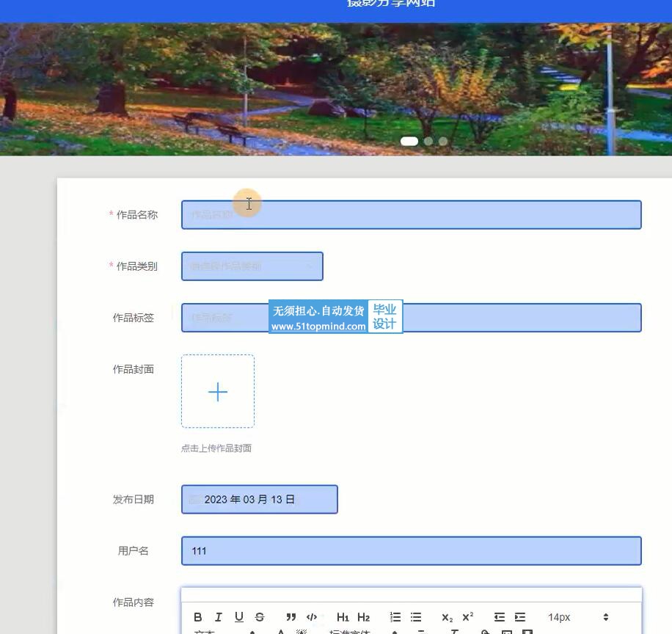Insert a blockquote
The width and height of the screenshot is (672, 634).
coord(291,617)
